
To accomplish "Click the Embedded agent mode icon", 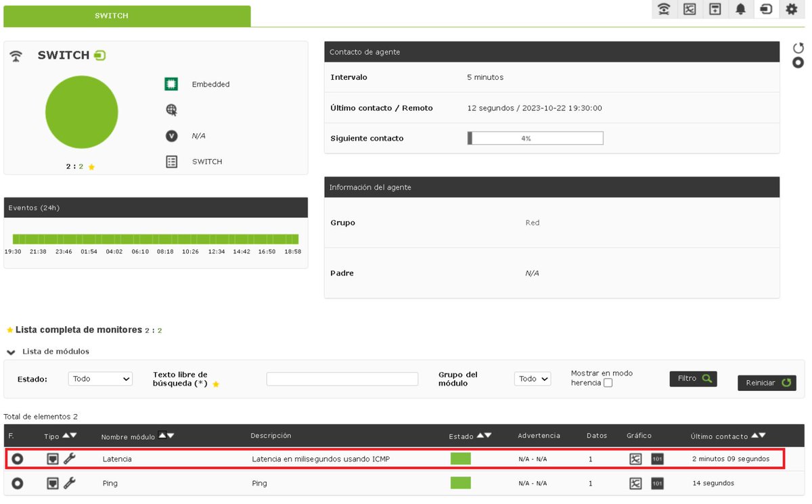I will click(171, 84).
